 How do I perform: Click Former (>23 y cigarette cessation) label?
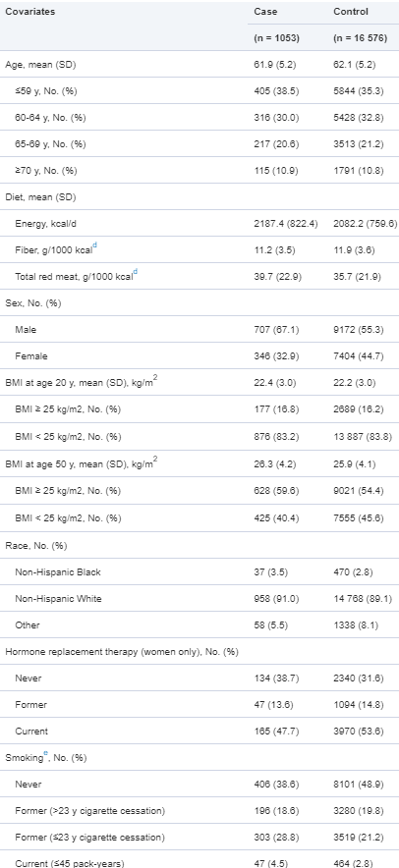click(x=89, y=811)
